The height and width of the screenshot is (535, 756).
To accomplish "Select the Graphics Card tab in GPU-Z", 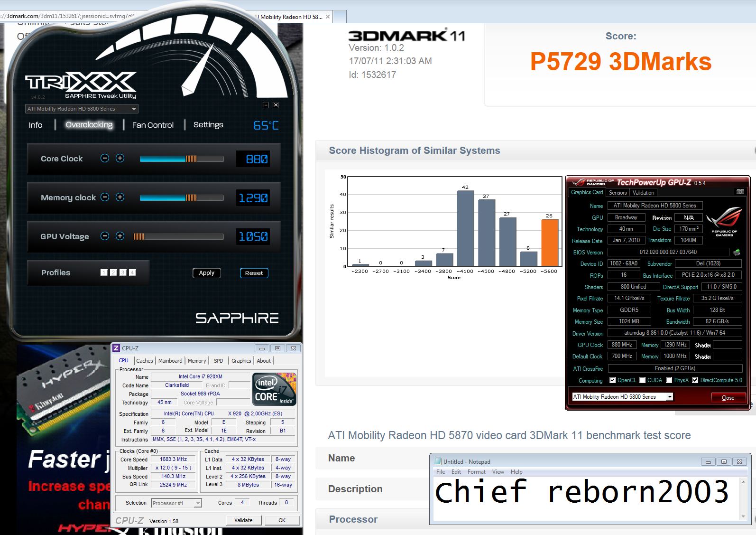I will (587, 192).
